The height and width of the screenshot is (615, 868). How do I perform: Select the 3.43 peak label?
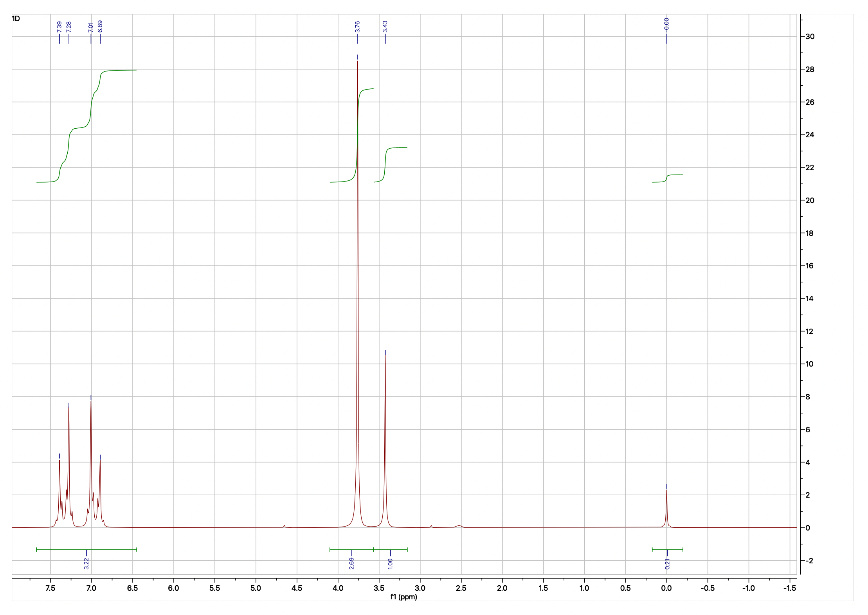(x=385, y=27)
